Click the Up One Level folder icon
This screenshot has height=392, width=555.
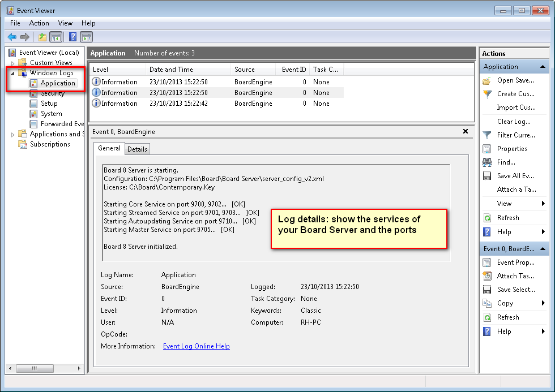[42, 37]
